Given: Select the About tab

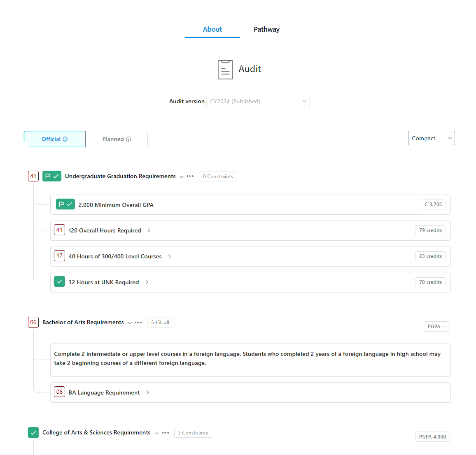Looking at the screenshot, I should (212, 30).
